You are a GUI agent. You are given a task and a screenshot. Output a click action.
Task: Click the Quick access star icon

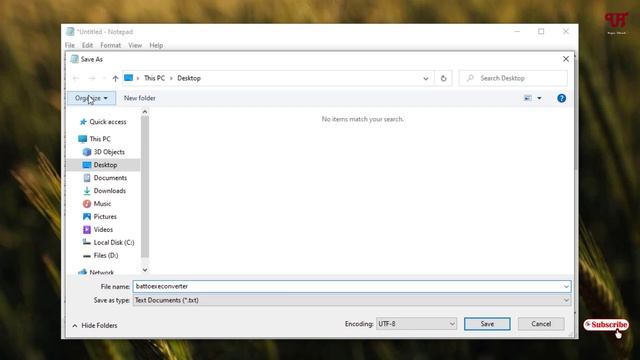coord(83,122)
